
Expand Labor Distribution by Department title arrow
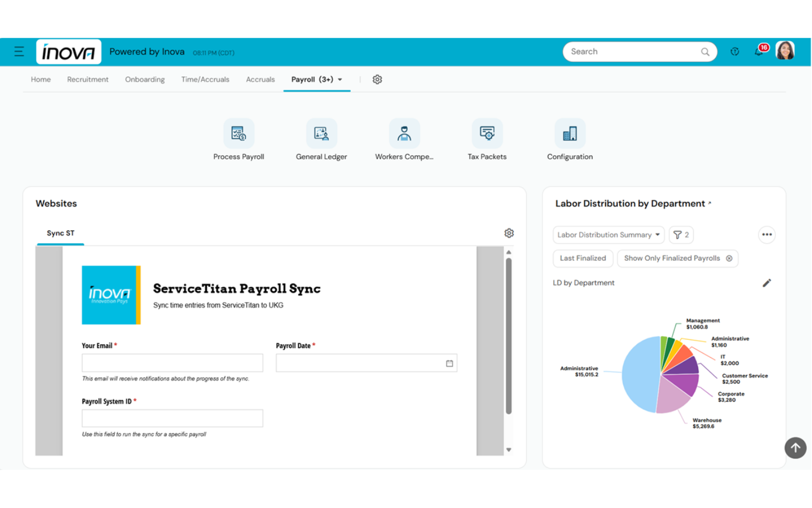coord(709,203)
